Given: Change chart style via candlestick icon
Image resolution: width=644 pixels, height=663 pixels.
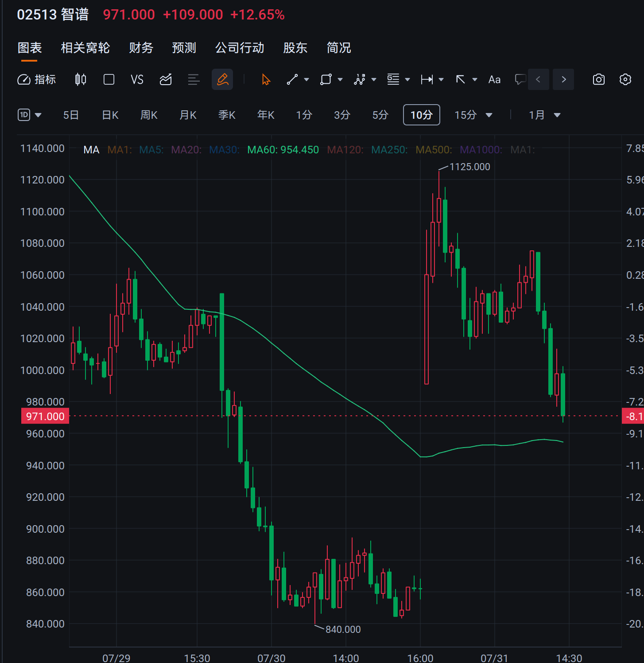Looking at the screenshot, I should click(81, 79).
